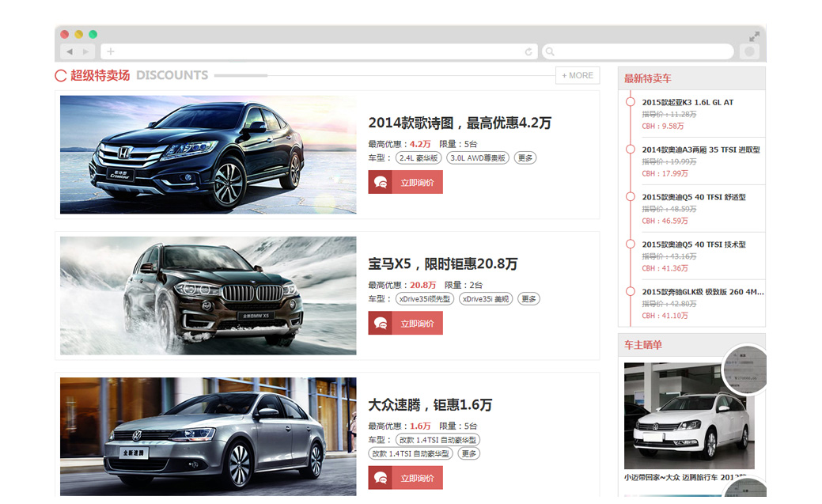The image size is (822, 504).
Task: Click the 最高优惠 1.6万 discount value
Action: click(420, 426)
